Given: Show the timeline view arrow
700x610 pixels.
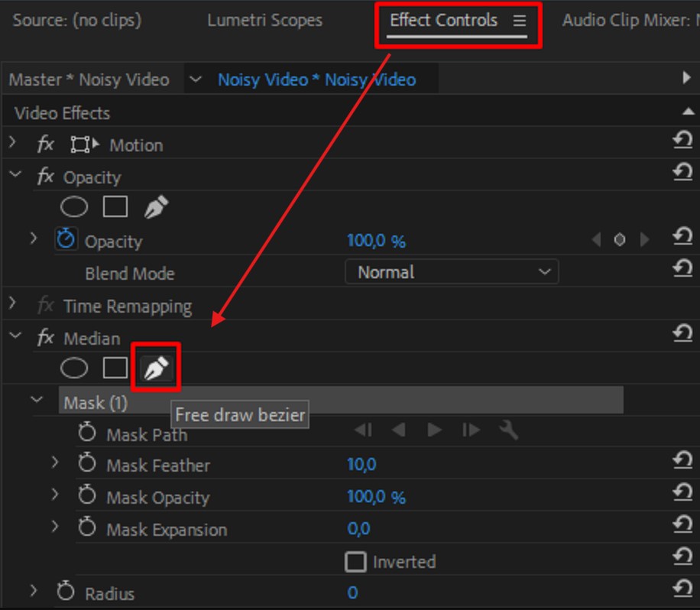Looking at the screenshot, I should point(686,78).
